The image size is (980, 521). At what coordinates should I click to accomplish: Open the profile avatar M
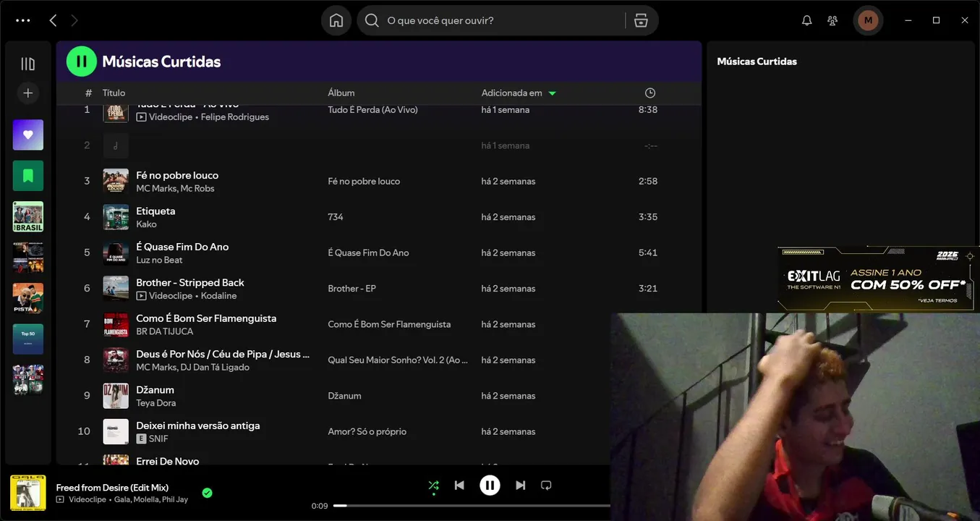(x=868, y=20)
